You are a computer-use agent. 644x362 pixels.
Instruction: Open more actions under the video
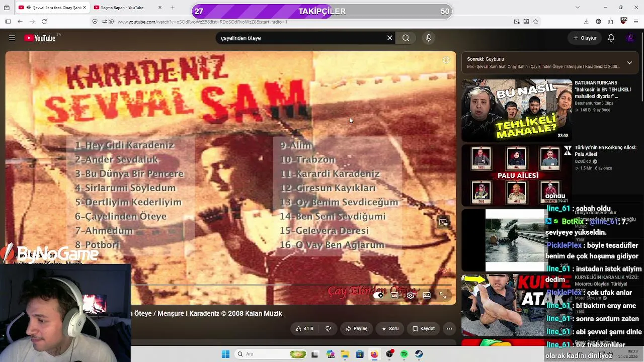point(449,329)
